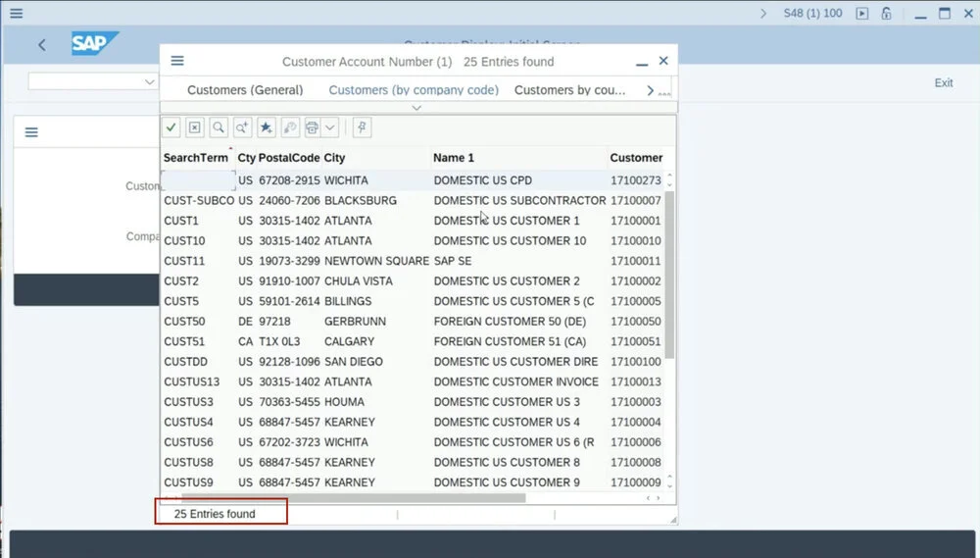Open the print options dropdown arrow
The height and width of the screenshot is (558, 980).
pos(330,127)
